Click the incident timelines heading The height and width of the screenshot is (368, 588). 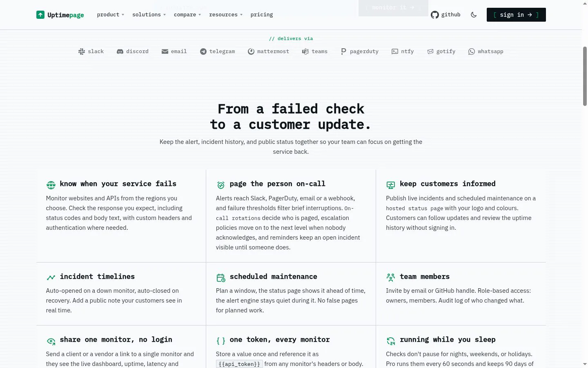[x=97, y=276]
